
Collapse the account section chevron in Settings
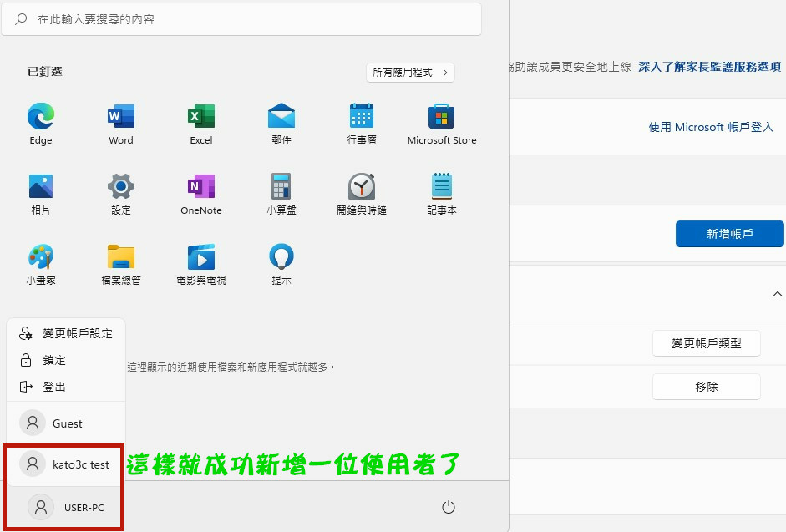tap(777, 294)
